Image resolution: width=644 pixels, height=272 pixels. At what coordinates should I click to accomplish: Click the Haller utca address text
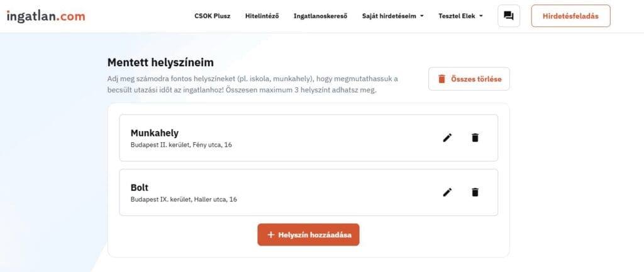click(184, 199)
